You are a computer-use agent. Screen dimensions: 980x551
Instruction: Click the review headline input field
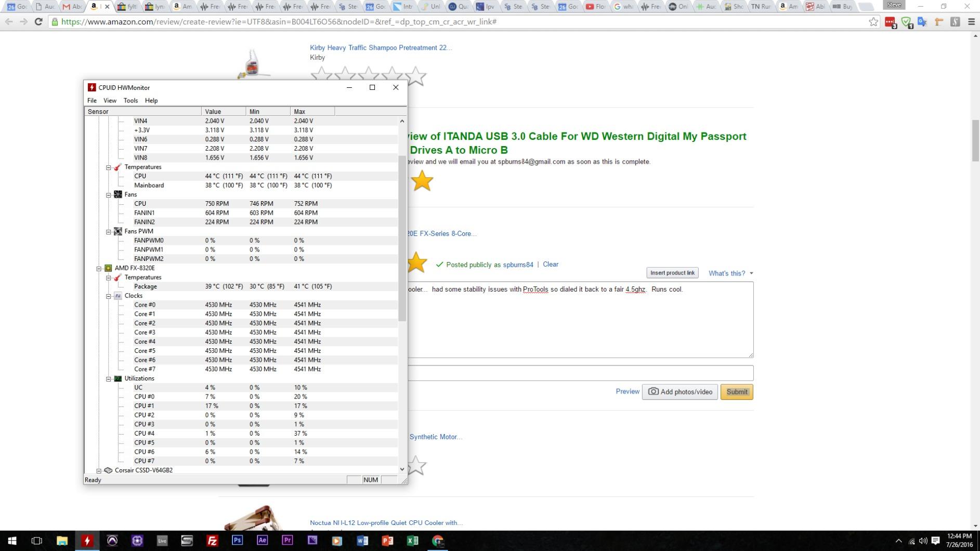580,373
